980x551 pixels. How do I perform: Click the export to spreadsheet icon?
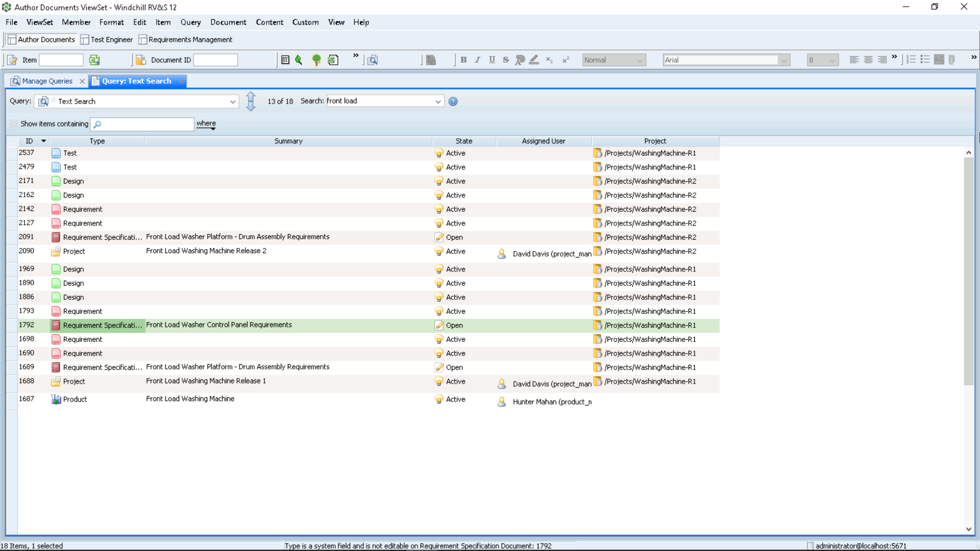click(x=333, y=60)
